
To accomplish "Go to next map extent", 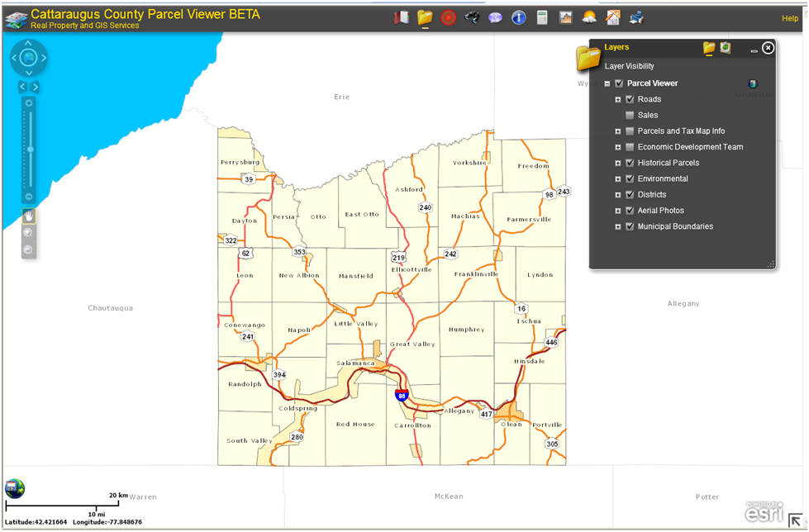I will pyautogui.click(x=35, y=87).
